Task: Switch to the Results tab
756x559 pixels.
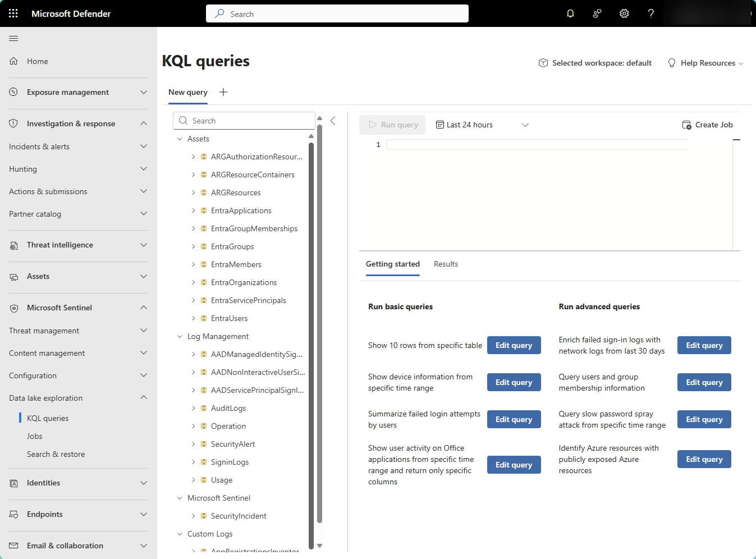Action: click(446, 264)
